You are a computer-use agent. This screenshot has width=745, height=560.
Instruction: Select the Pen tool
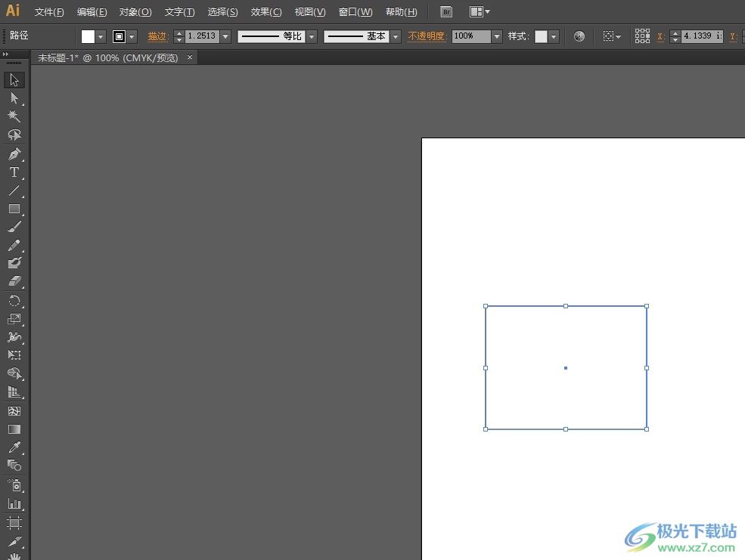(14, 154)
